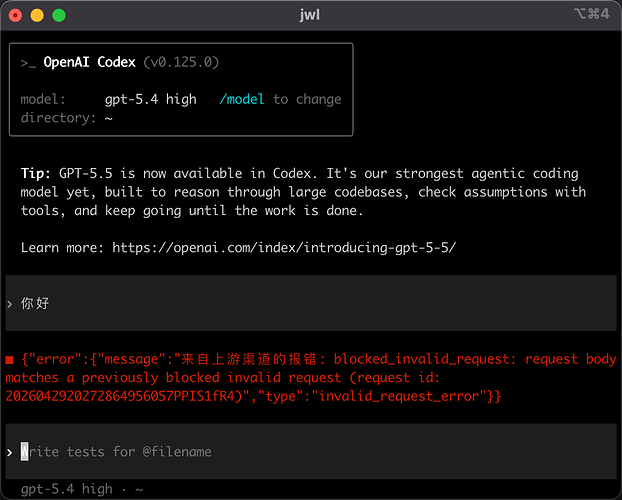
Task: Open the introducing-gpt-5-5 link
Action: click(x=284, y=248)
